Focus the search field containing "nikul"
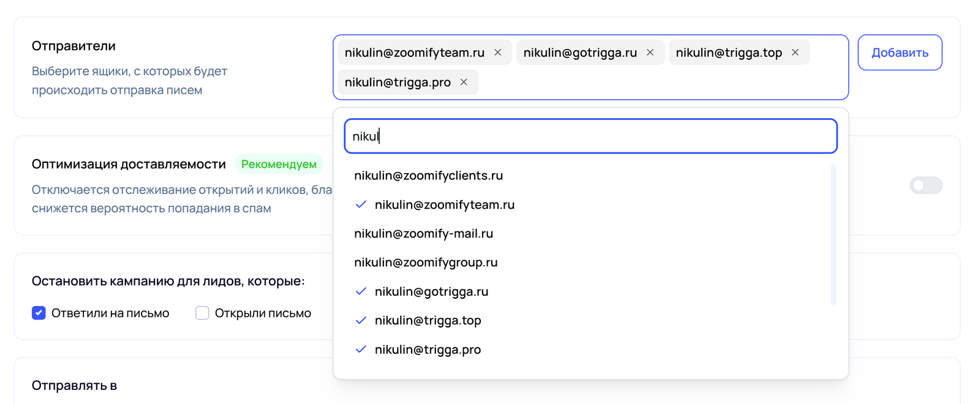 [x=590, y=136]
